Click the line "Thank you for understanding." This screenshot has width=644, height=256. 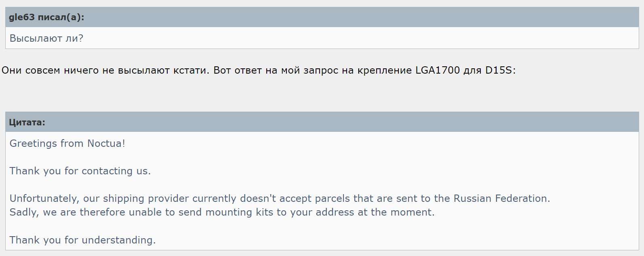pos(82,240)
